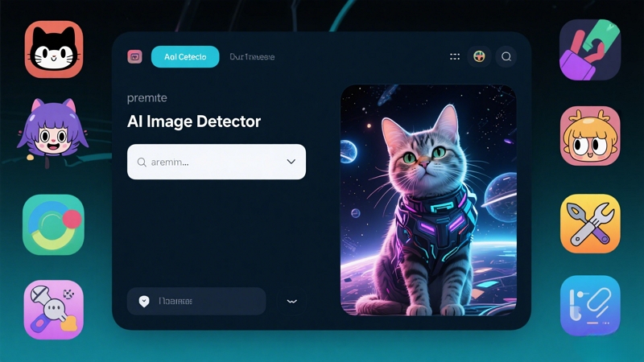Open the purple hand and green tag icon
This screenshot has height=362, width=644.
tap(590, 50)
